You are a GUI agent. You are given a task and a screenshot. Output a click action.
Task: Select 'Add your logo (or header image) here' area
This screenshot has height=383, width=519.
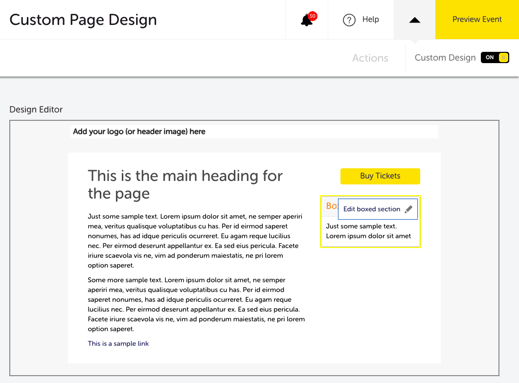point(254,132)
